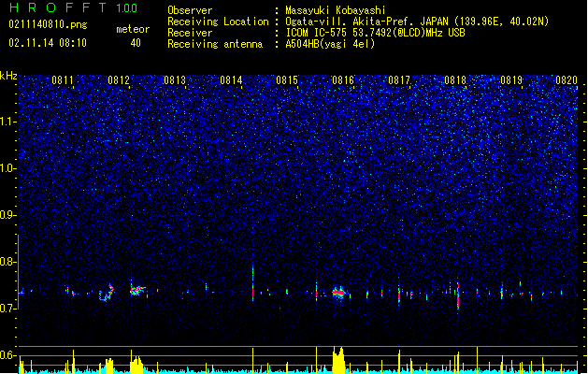This screenshot has width=588, height=374.
Task: Click the 0819 time marker
Action: [511, 80]
